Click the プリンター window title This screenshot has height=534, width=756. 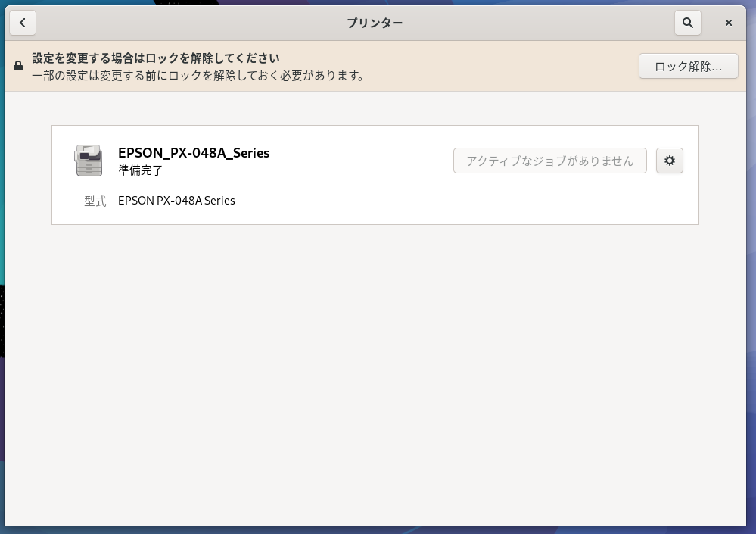tap(375, 23)
